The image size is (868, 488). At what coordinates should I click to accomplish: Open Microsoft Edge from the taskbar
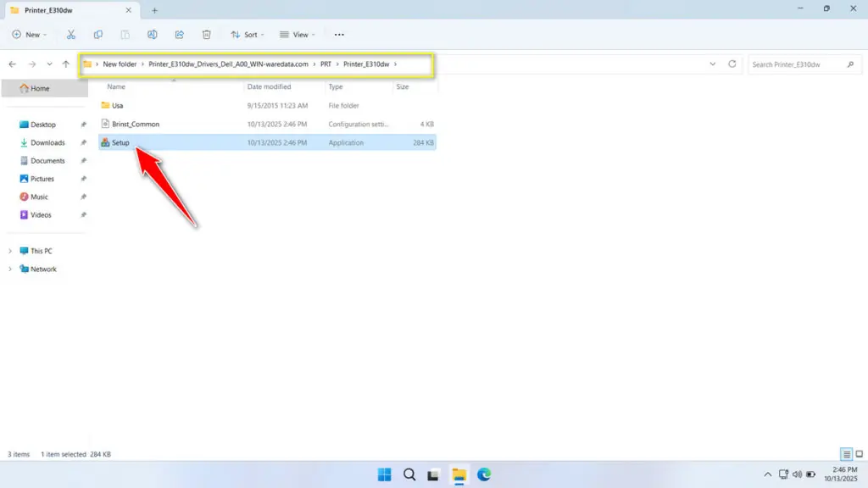[484, 475]
